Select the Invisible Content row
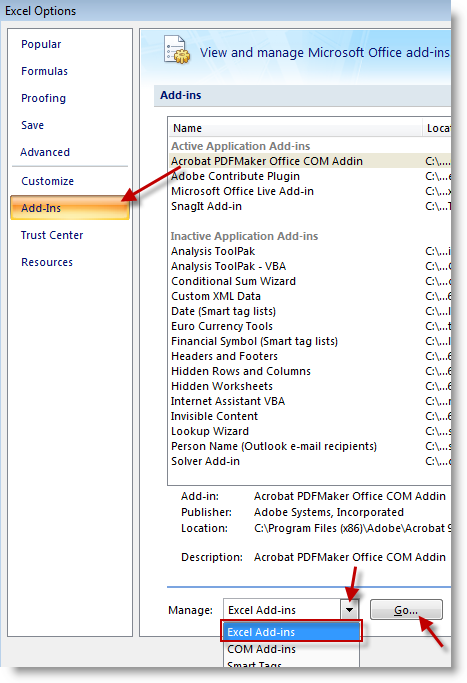Image resolution: width=467 pixels, height=683 pixels. 310,416
